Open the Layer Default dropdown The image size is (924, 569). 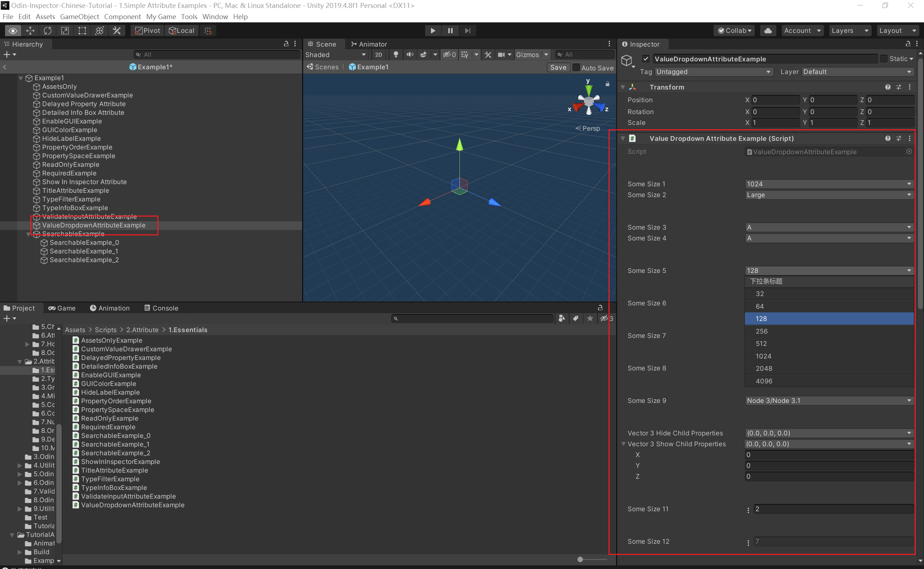(x=858, y=71)
